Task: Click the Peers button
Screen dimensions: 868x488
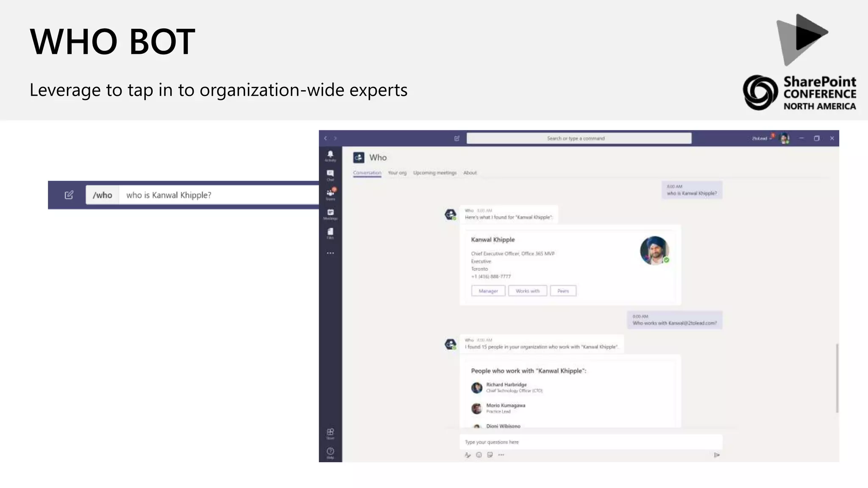Action: point(563,291)
